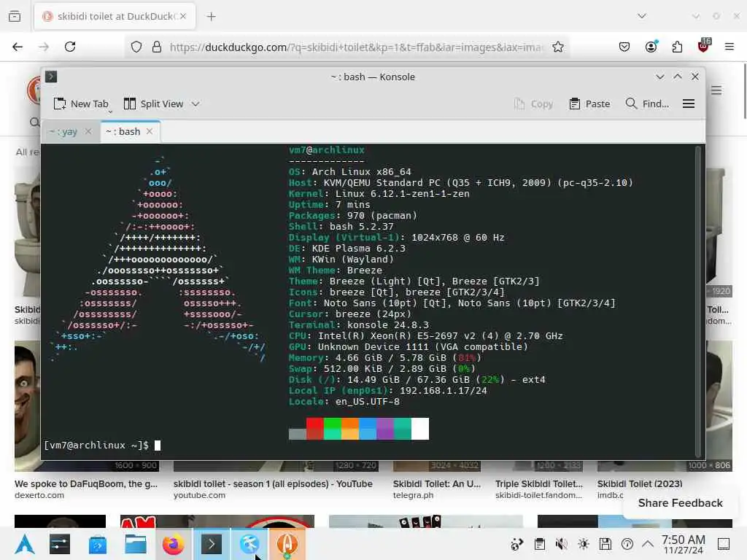Close the skibidi toilet browser tab

(x=183, y=16)
